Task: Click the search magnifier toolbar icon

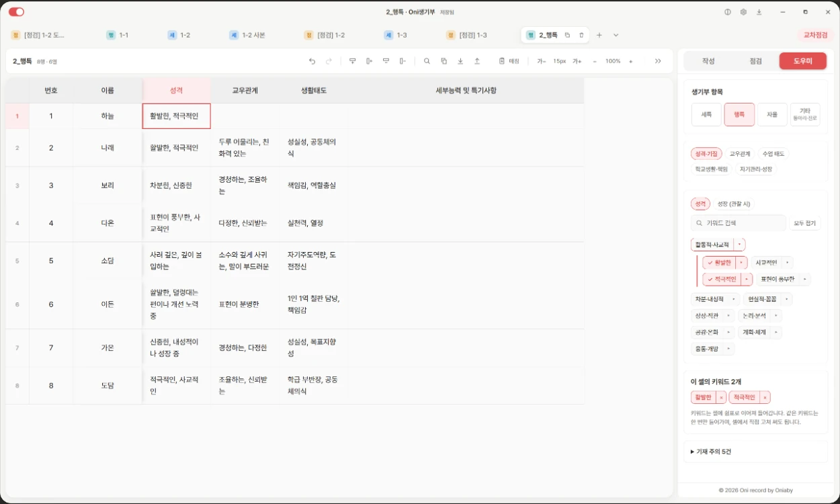Action: click(x=427, y=61)
